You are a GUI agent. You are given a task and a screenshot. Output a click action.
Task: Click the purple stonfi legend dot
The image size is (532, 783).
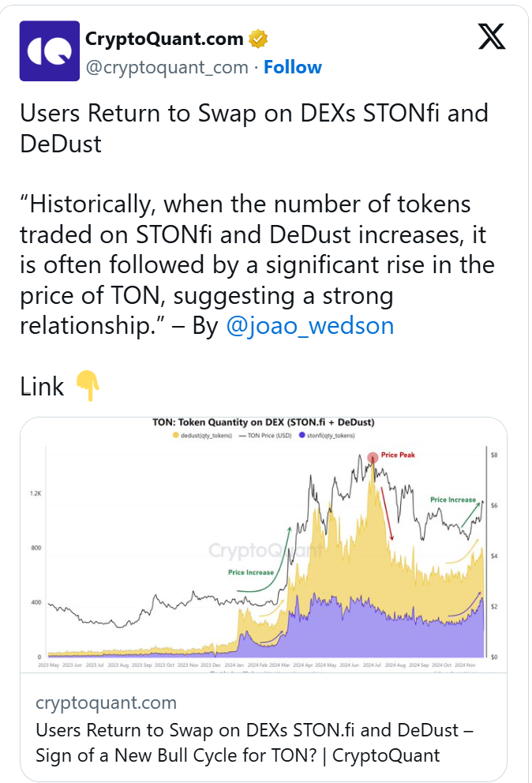[x=302, y=436]
